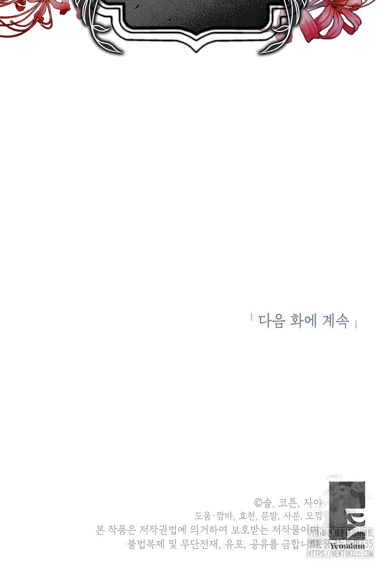Click the left bracket mark before '다음 화에 계속'
Viewport: 392px width, 568px height.
pyautogui.click(x=251, y=317)
